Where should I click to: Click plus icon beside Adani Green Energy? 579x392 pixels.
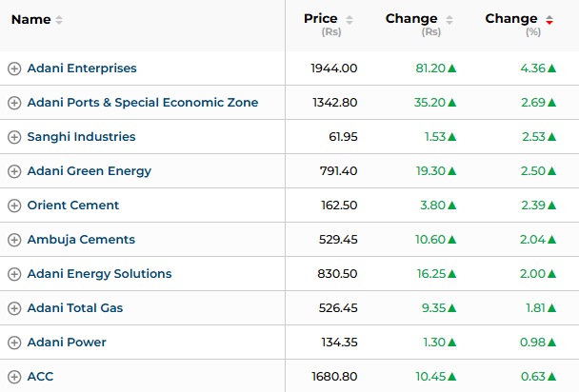tap(14, 171)
